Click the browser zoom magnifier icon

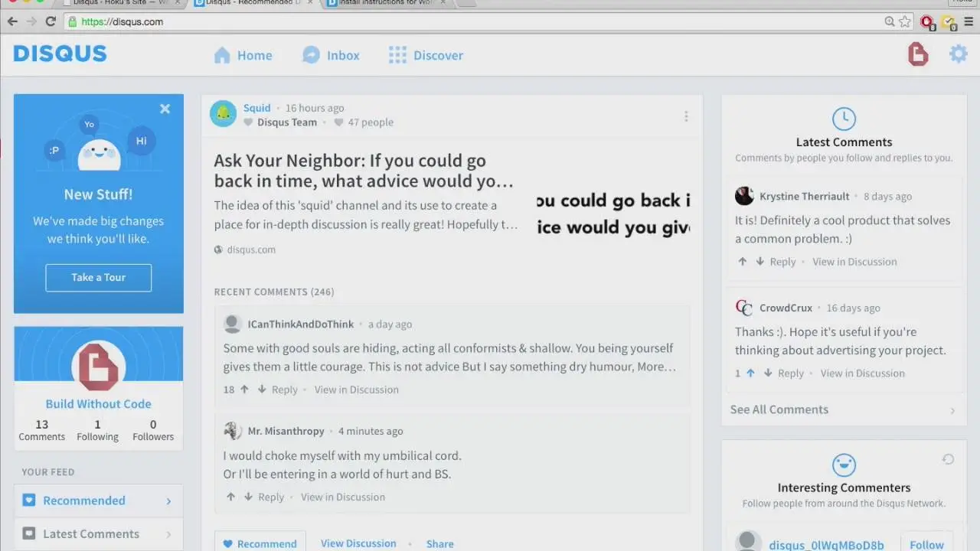890,21
